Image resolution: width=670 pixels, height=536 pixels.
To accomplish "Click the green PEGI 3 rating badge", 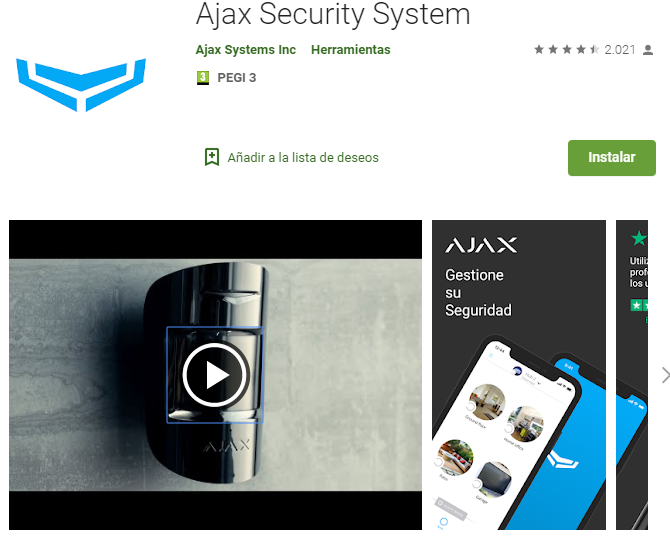I will 203,78.
